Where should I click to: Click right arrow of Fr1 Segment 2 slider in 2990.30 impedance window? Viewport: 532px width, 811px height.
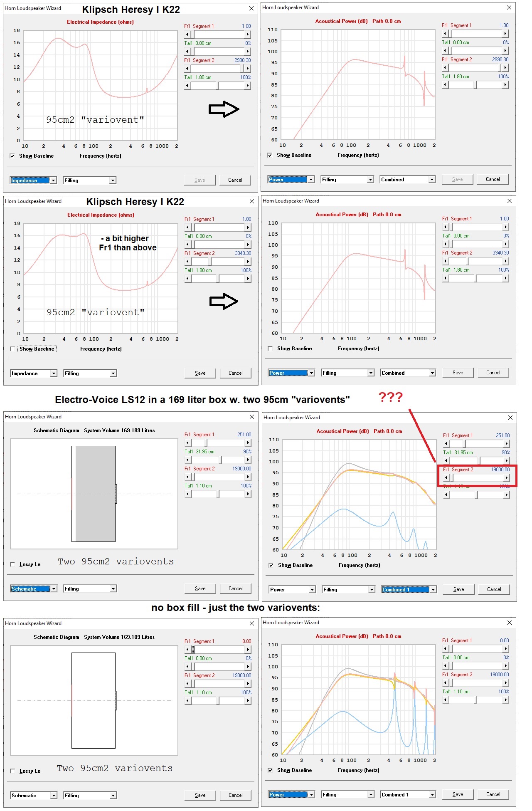click(248, 69)
